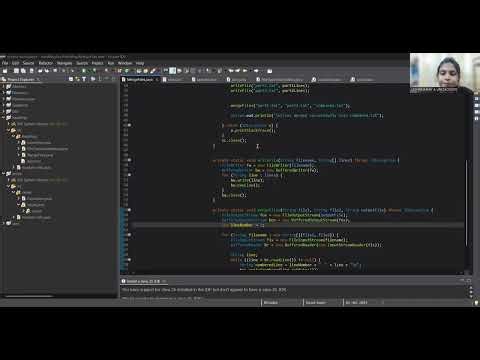This screenshot has width=480, height=360.
Task: Open the Window menu
Action: [125, 63]
